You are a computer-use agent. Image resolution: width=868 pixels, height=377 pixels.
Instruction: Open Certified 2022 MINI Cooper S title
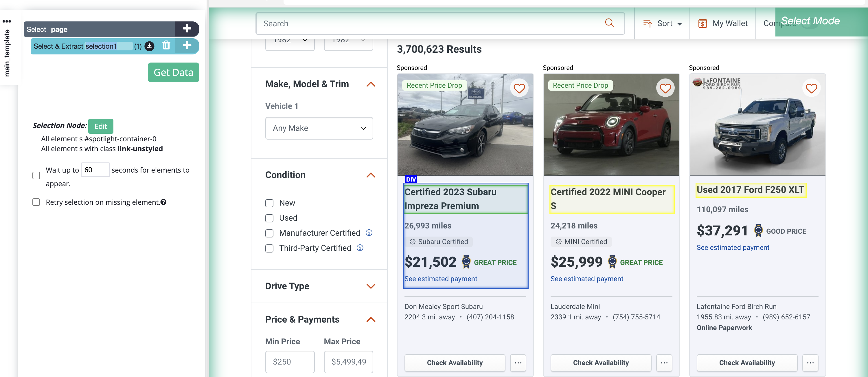[612, 199]
